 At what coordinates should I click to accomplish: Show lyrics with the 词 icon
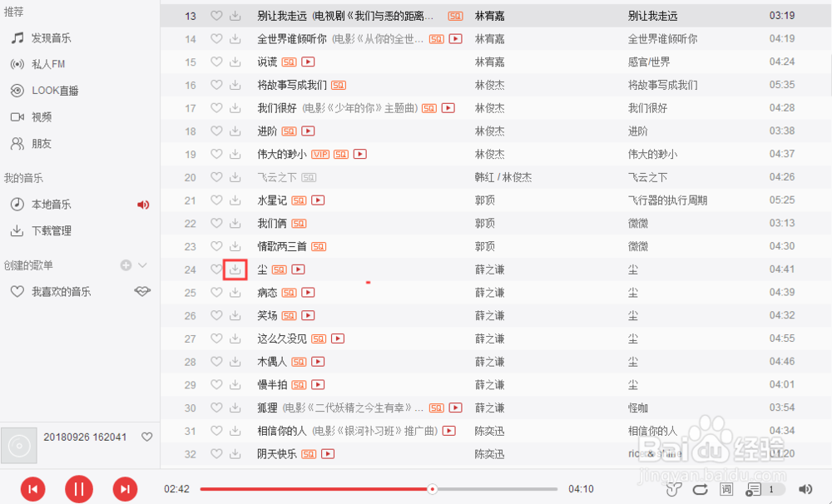tap(726, 489)
